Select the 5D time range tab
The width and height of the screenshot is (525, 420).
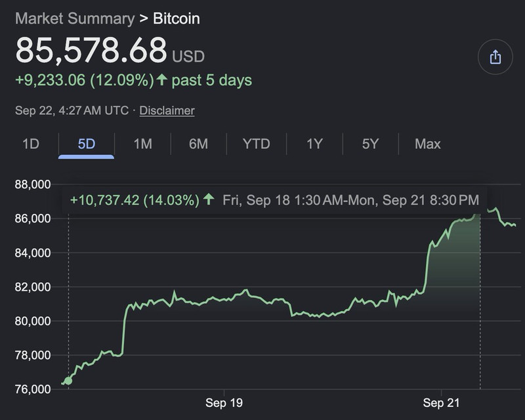[87, 144]
